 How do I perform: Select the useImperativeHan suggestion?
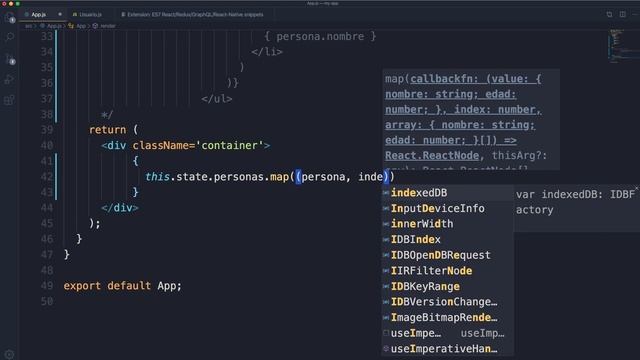[447, 349]
